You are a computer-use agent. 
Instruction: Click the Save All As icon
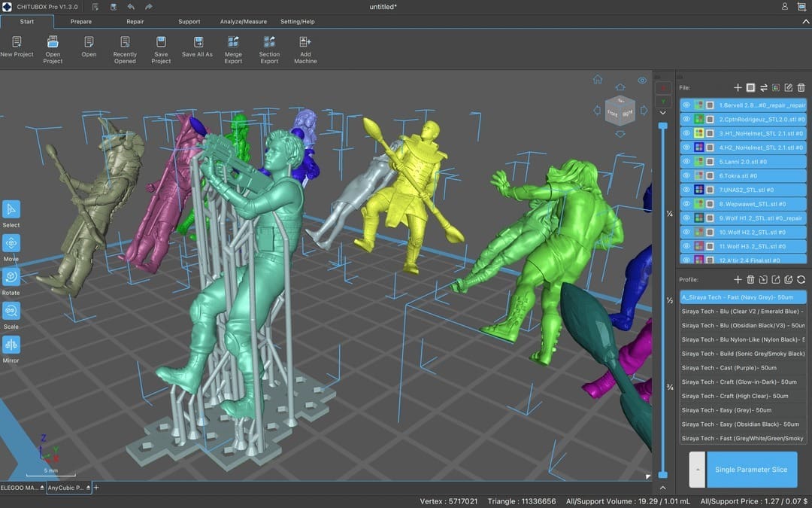click(198, 42)
